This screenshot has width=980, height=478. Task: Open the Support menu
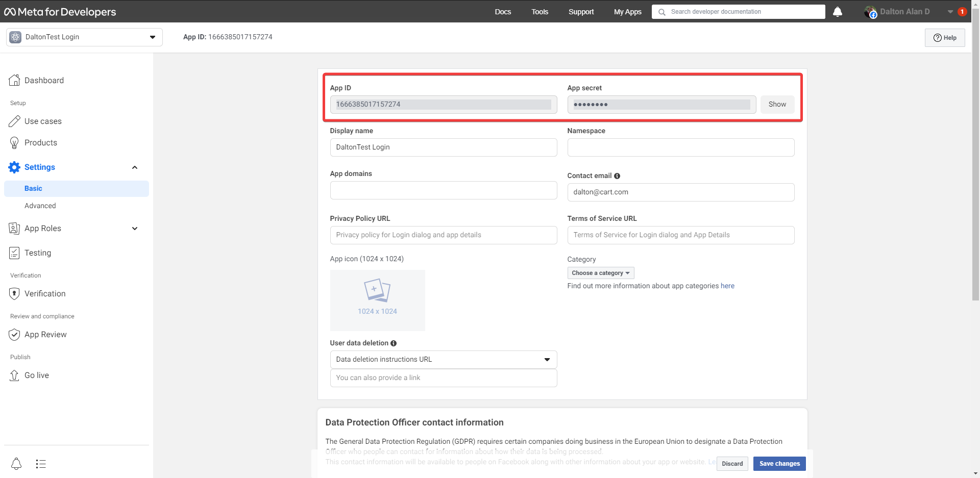click(581, 12)
